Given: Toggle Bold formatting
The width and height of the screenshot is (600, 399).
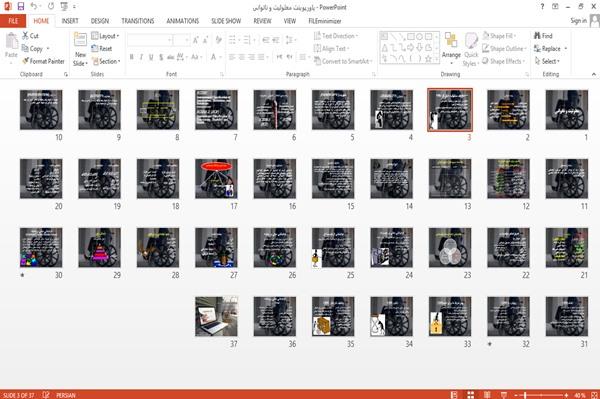Looking at the screenshot, I should [132, 57].
